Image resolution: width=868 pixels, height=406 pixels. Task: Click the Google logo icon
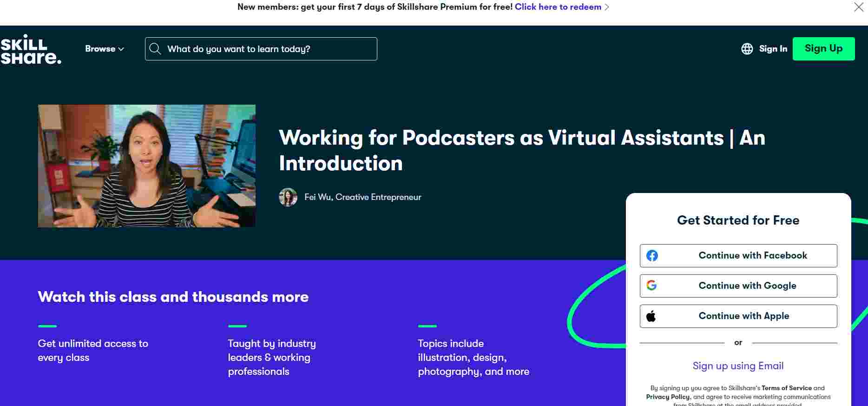[651, 286]
